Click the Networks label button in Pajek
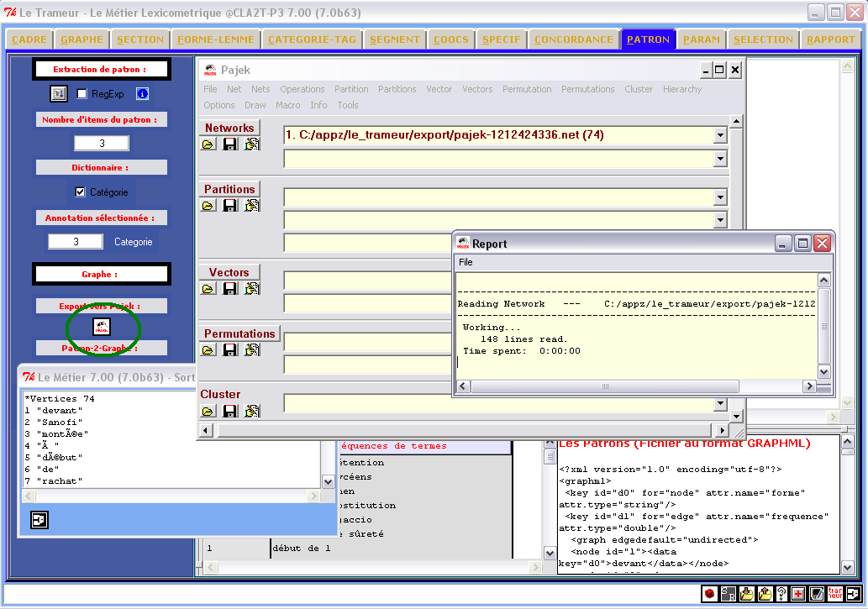The width and height of the screenshot is (868, 609). click(x=229, y=128)
